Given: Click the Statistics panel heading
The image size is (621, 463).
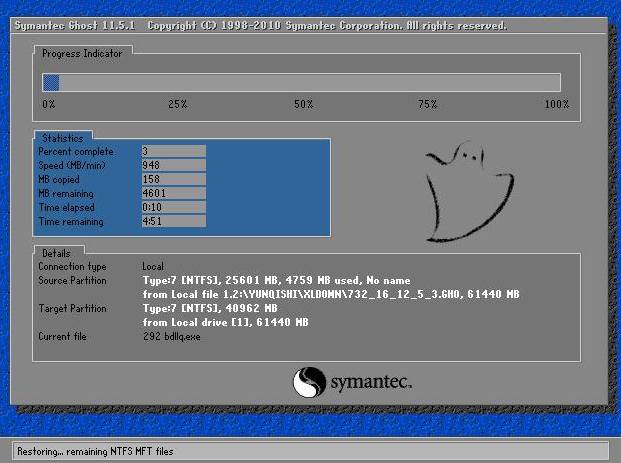Looking at the screenshot, I should click(63, 137).
